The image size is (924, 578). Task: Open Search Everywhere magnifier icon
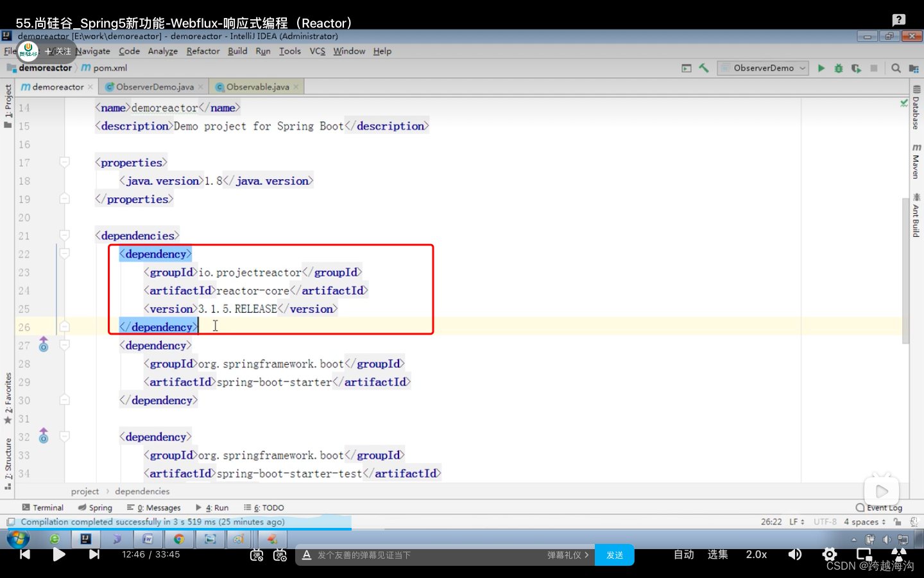coord(896,68)
